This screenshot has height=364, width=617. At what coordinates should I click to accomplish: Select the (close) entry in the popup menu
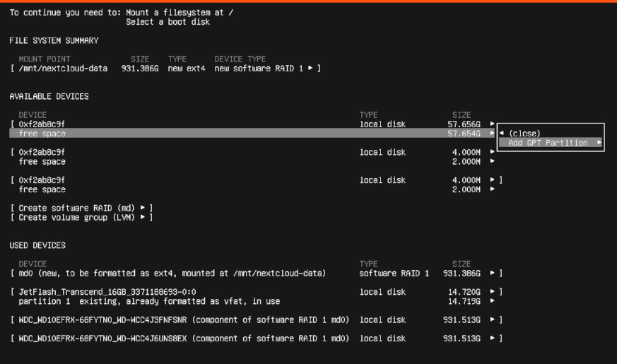coord(524,133)
